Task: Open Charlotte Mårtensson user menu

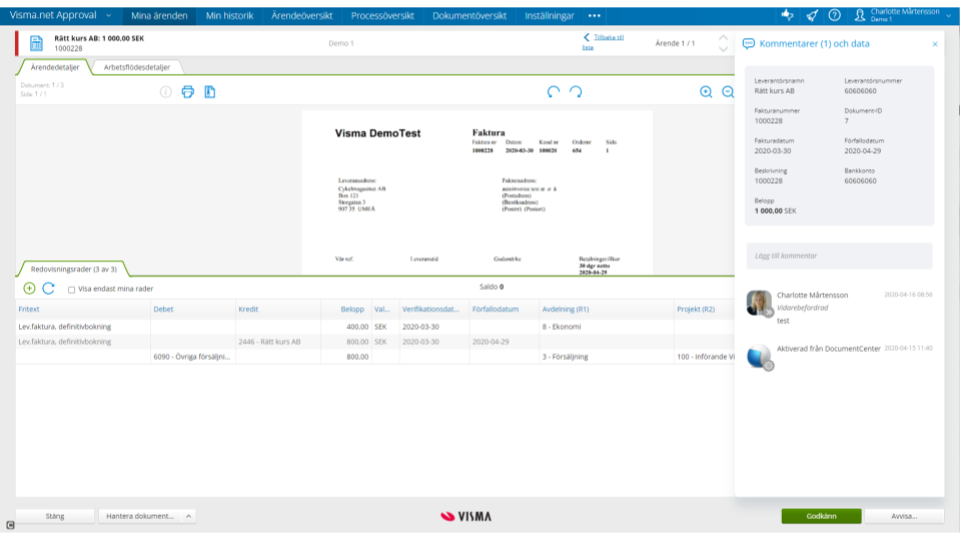Action: click(x=903, y=15)
